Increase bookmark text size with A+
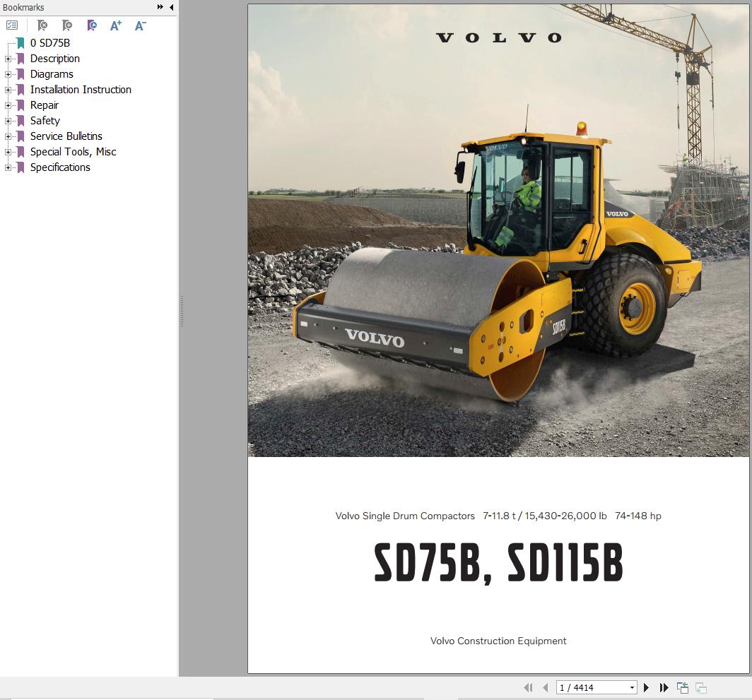752x700 pixels. pos(115,25)
